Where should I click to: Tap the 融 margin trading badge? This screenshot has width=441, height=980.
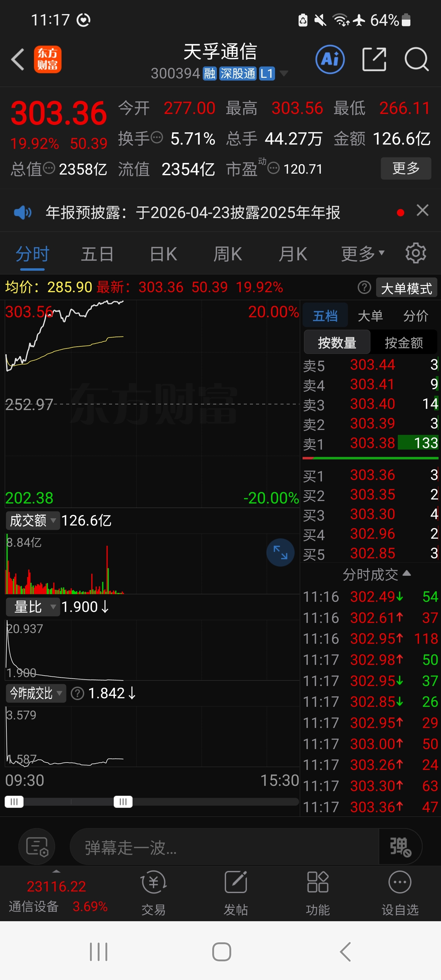pyautogui.click(x=209, y=73)
